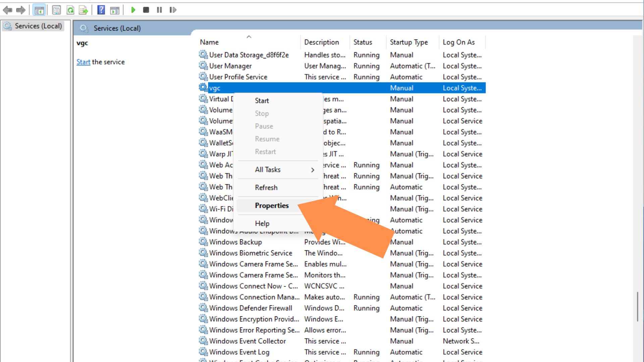Select Windows Encryption Provider service row
Screen dimensions: 644x362
tap(342, 319)
